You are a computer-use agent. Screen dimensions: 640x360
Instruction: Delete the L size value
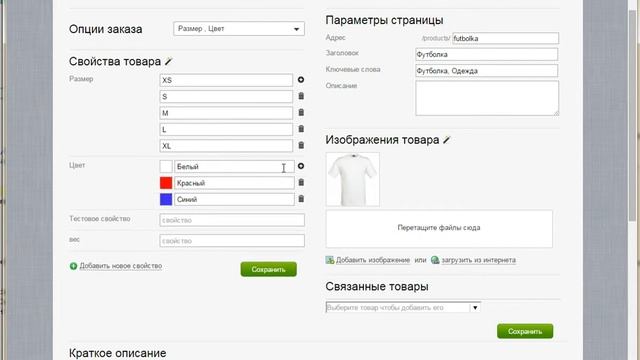tap(301, 129)
